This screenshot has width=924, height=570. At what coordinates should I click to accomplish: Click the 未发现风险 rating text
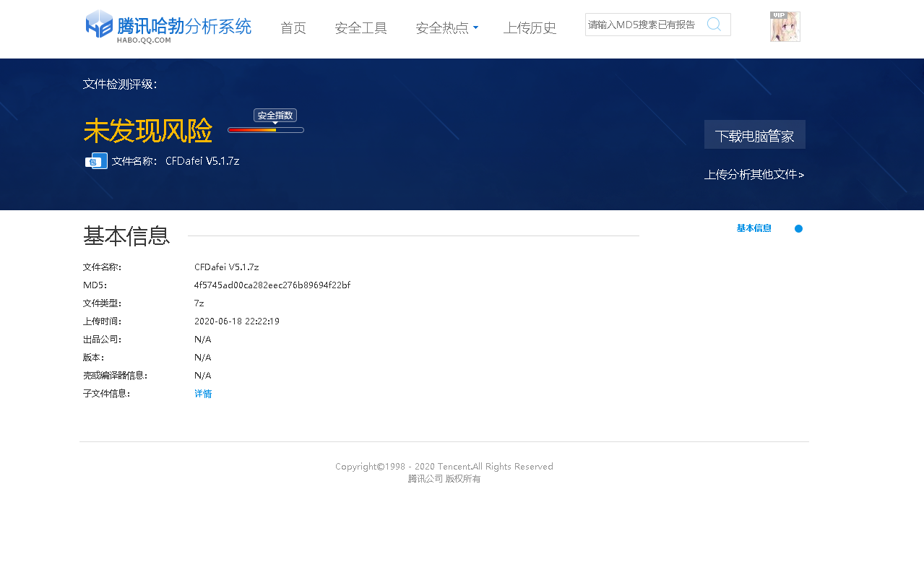[x=148, y=131]
